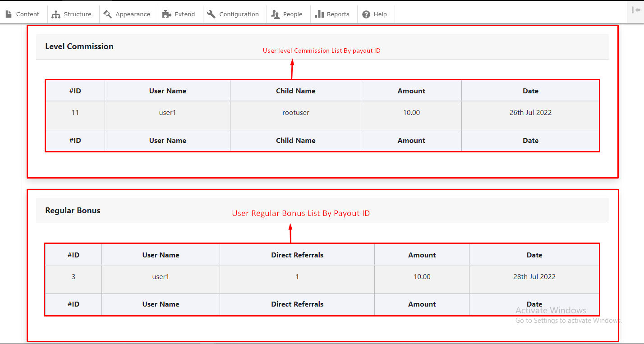644x344 pixels.
Task: Click ID 11 in Level Commission table
Action: [x=75, y=113]
